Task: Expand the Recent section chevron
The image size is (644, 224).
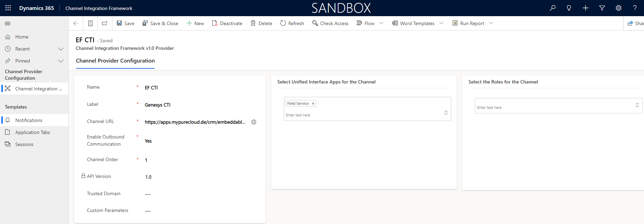Action: tap(61, 49)
